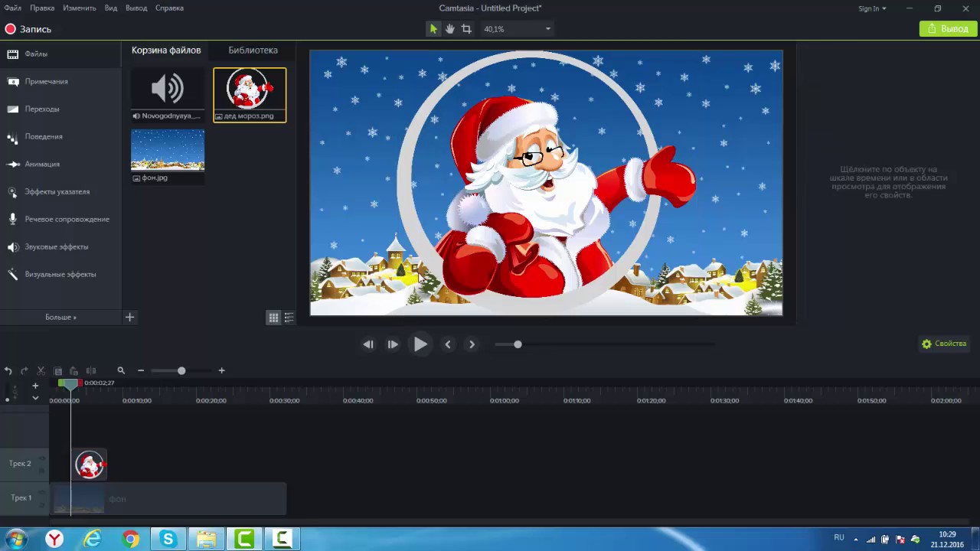Cut the selection with scissors icon

click(x=41, y=370)
